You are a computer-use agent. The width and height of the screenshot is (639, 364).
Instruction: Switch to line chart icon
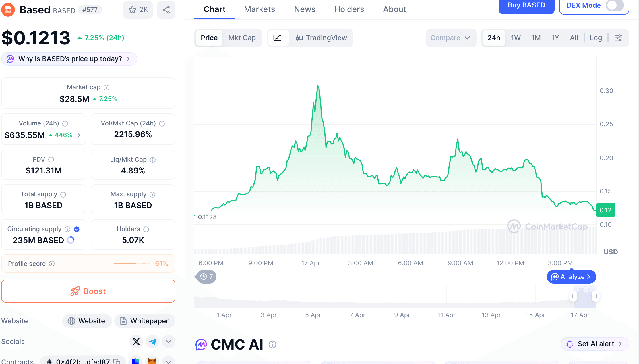(277, 38)
